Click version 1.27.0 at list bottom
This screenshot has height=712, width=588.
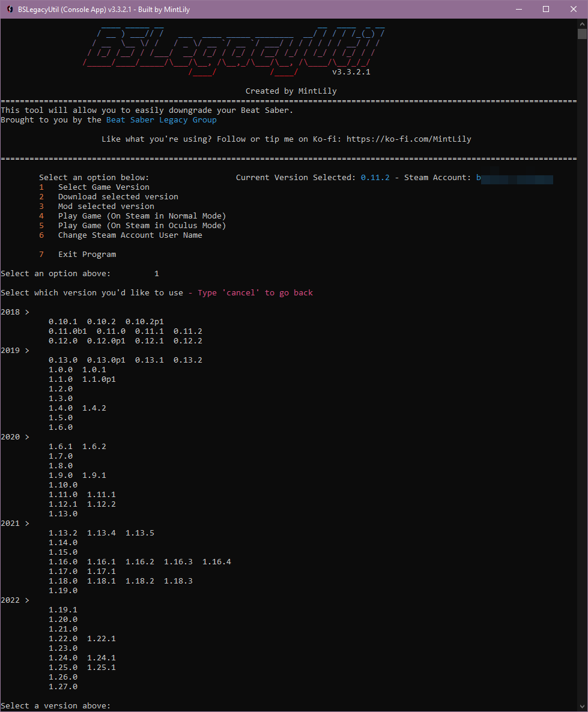[62, 687]
